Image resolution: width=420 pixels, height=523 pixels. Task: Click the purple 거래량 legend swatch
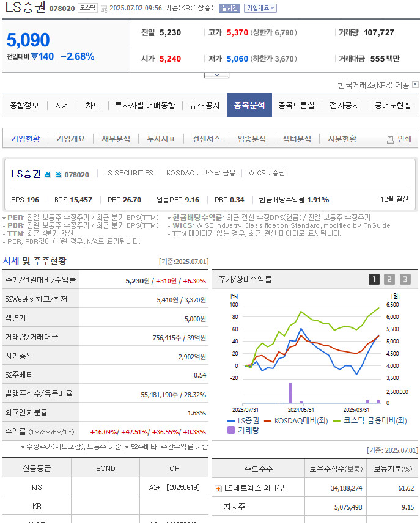[x=231, y=430]
